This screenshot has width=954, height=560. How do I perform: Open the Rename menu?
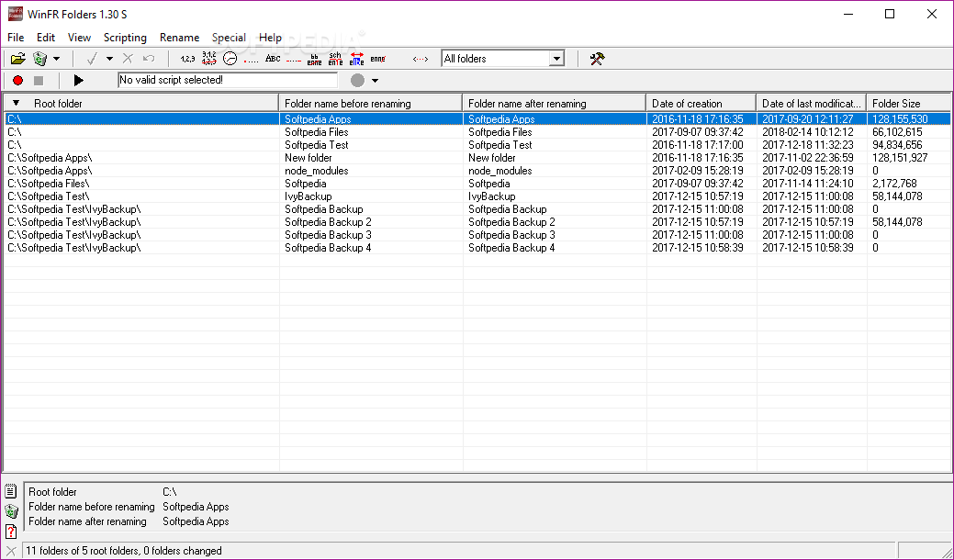(x=179, y=38)
